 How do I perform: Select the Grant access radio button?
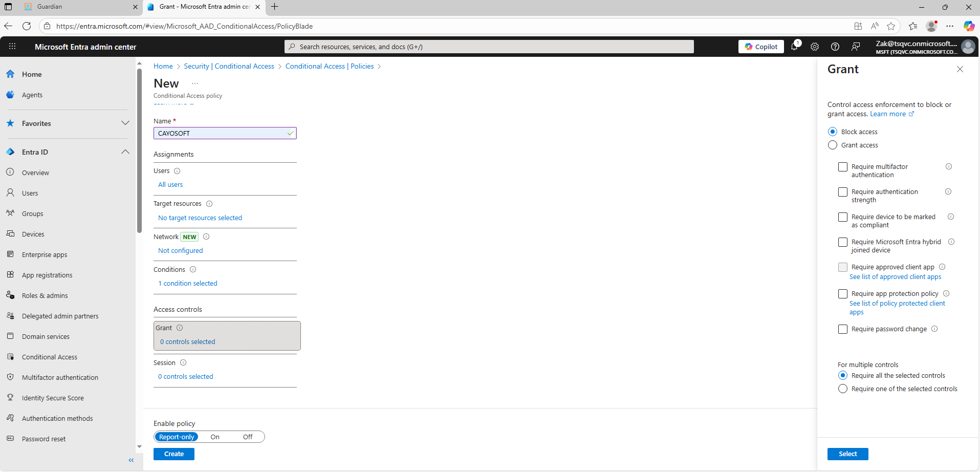coord(833,145)
